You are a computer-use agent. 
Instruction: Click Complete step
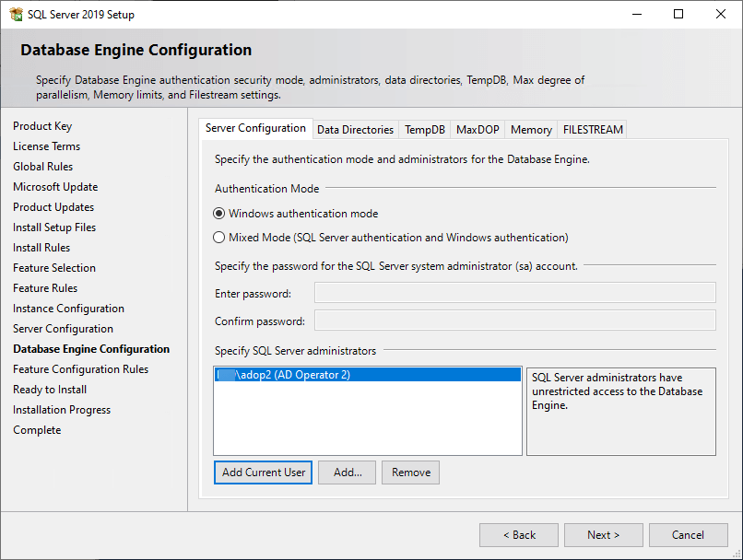tap(37, 430)
